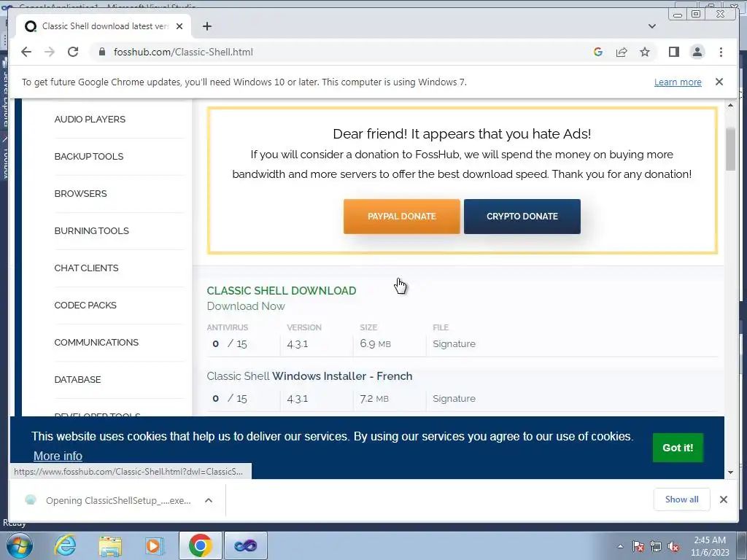Open Action Center flag icon
The image size is (747, 560).
pyautogui.click(x=638, y=546)
